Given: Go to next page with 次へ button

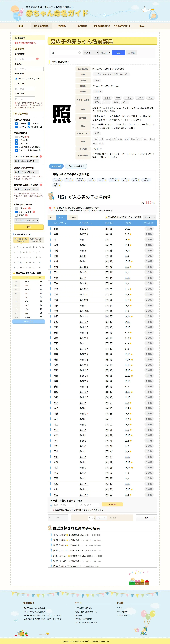Looking at the screenshot, I should tap(146, 518).
